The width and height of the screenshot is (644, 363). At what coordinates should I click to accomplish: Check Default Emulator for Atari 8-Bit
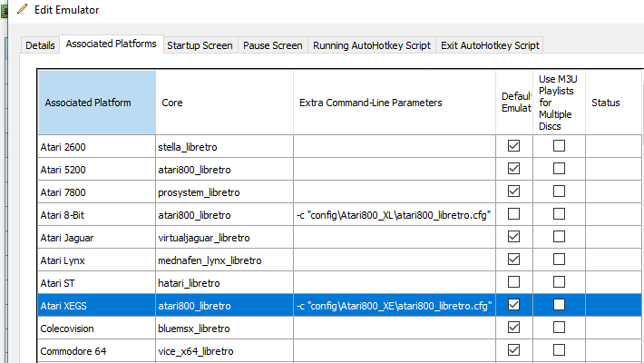pyautogui.click(x=513, y=214)
